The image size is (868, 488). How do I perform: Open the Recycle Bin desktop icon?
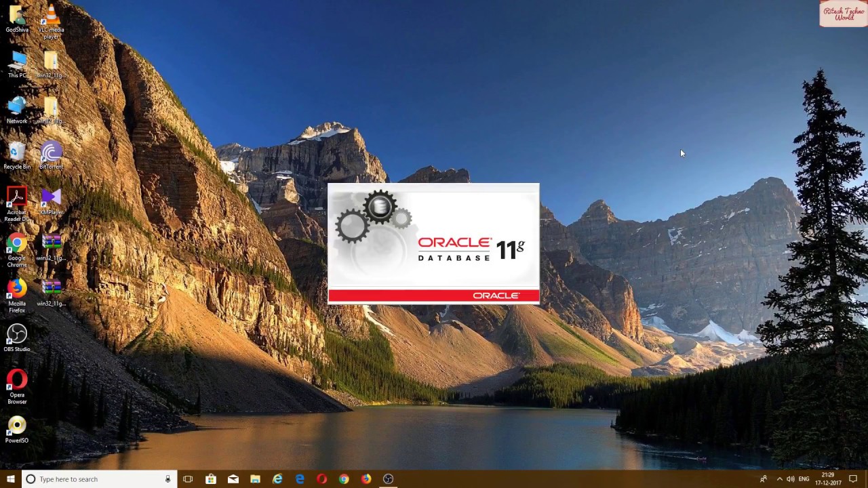(x=17, y=157)
